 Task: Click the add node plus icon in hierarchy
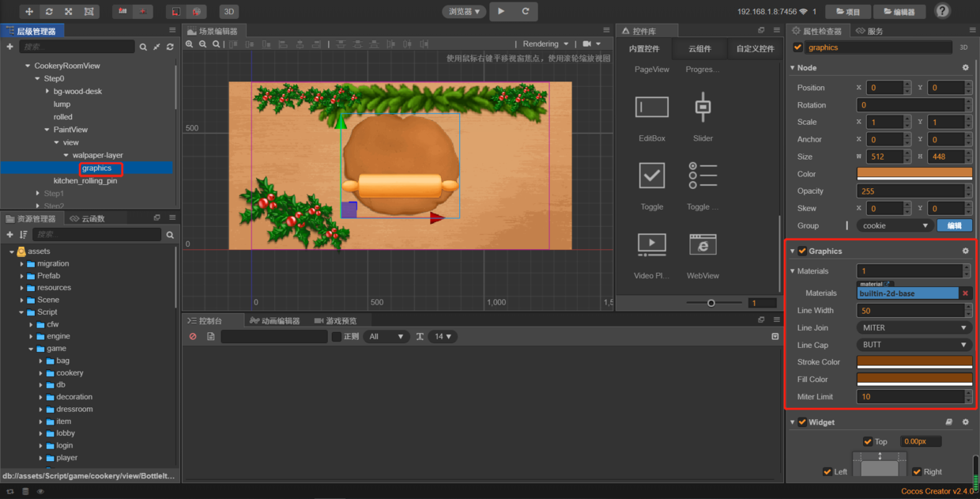coord(9,47)
